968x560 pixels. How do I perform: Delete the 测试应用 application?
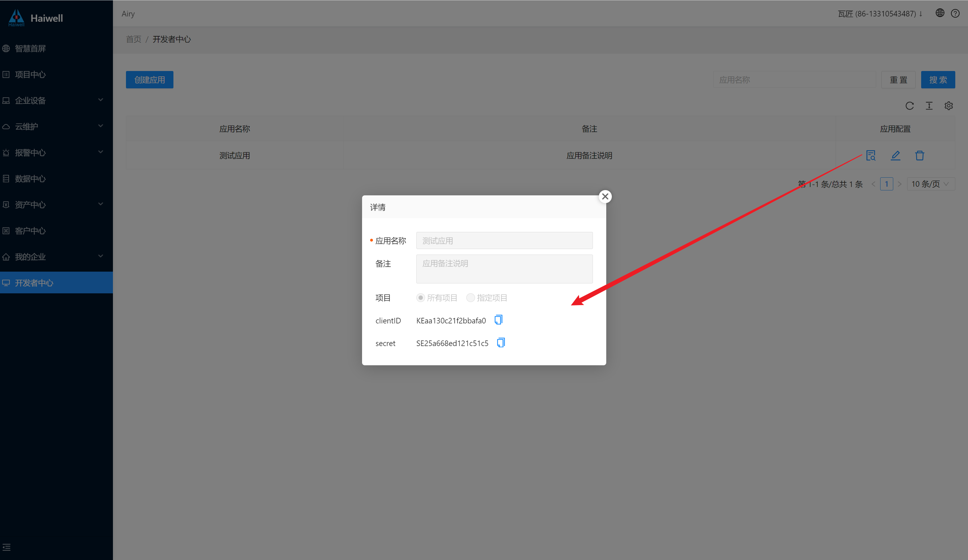point(920,155)
